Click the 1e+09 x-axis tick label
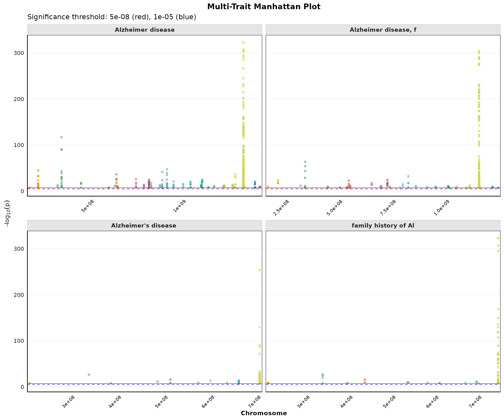 [180, 206]
